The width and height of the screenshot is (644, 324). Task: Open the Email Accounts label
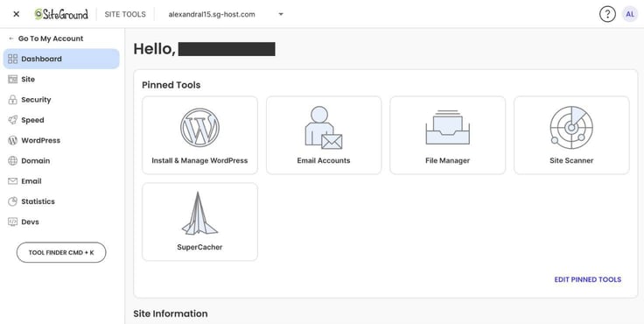[324, 160]
